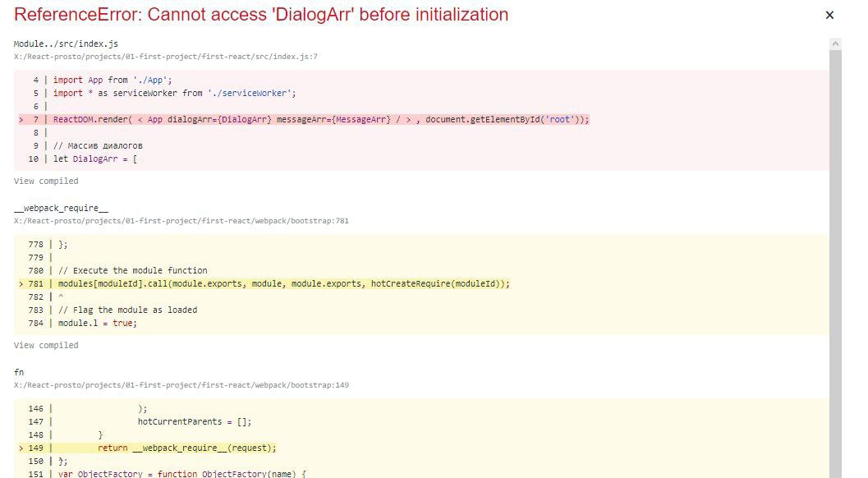Click the 'hotCurrentParents = [];' code line
Viewport: 868px width, 478px height.
pos(194,421)
